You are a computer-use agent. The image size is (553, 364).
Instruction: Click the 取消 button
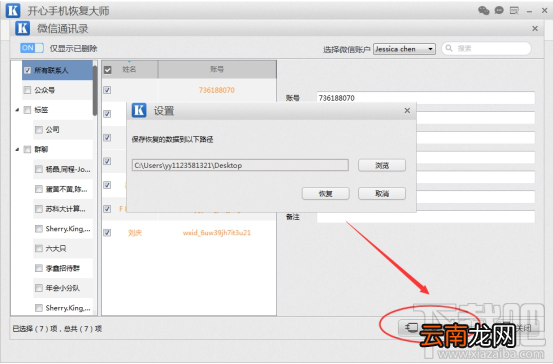tap(382, 193)
